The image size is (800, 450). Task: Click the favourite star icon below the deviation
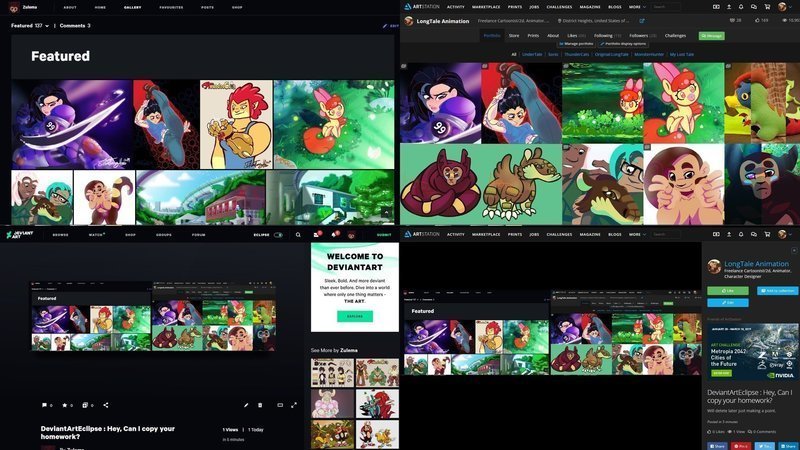[65, 405]
